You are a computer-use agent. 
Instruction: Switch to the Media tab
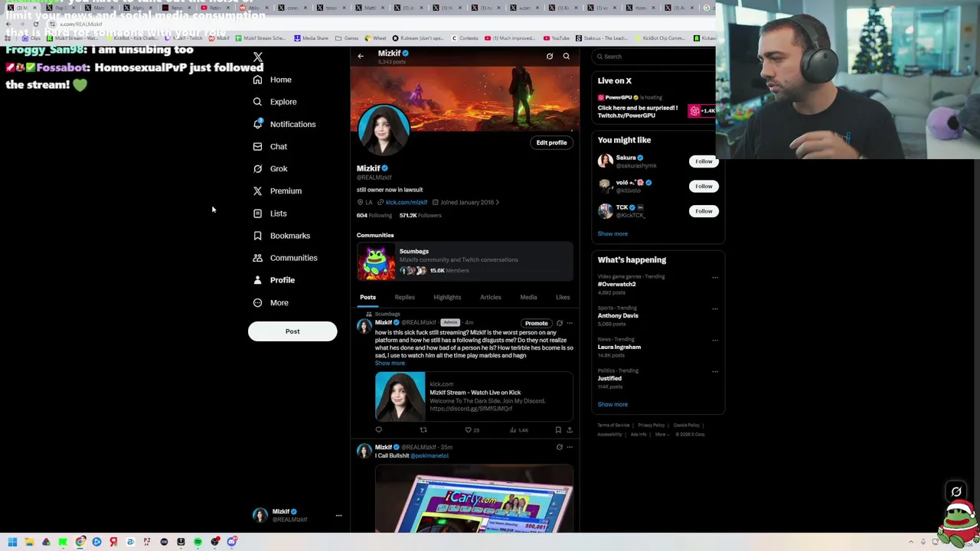(x=528, y=297)
